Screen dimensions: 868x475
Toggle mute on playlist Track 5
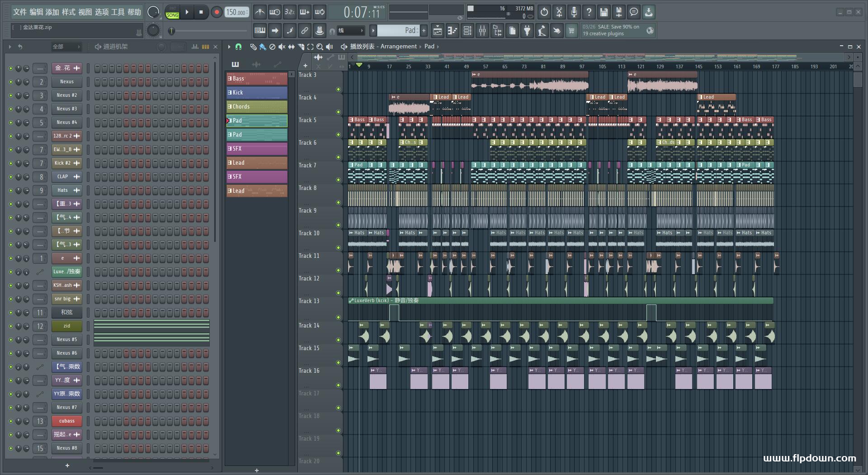338,135
